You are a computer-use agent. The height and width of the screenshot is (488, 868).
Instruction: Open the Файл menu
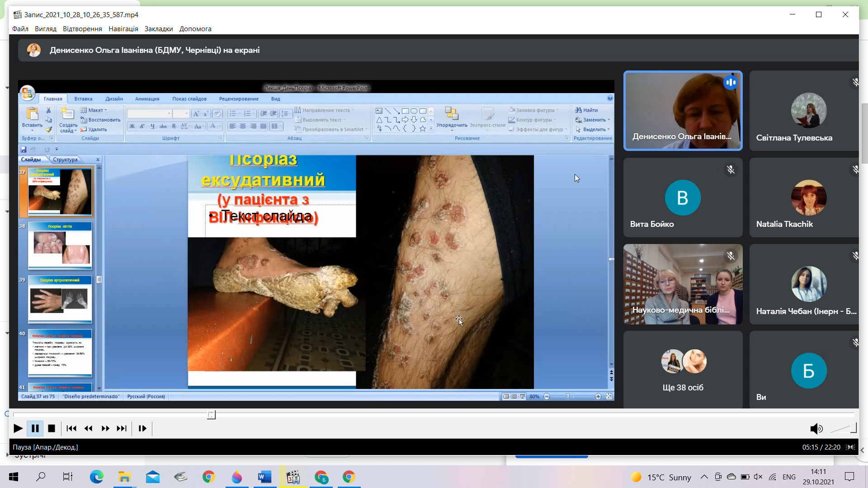tap(20, 28)
